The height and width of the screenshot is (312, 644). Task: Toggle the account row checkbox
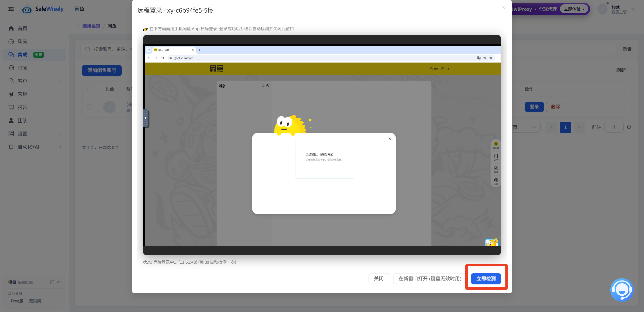pyautogui.click(x=90, y=107)
